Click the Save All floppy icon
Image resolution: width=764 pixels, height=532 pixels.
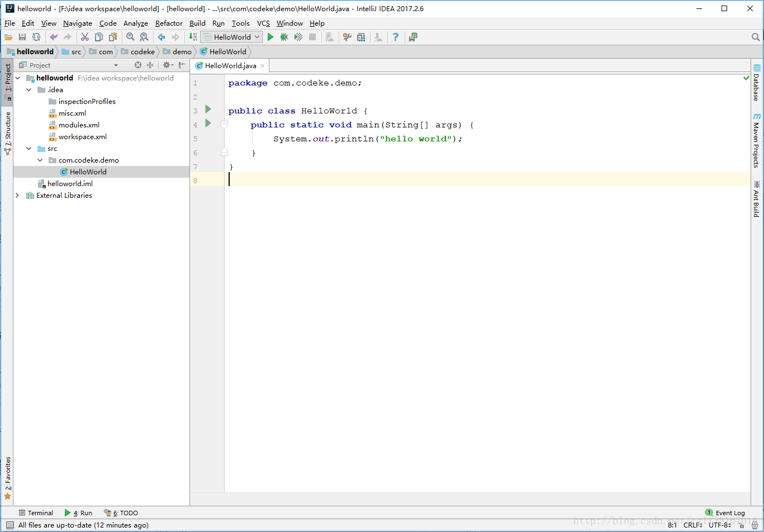click(22, 37)
